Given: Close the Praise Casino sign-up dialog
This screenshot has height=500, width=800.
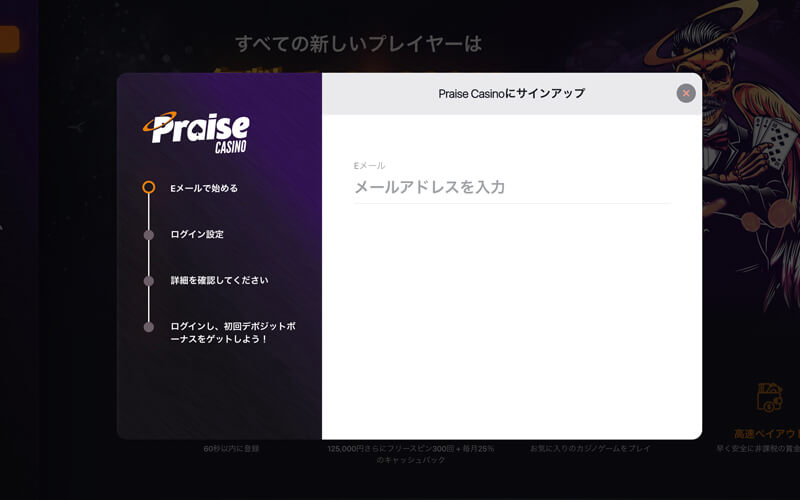Looking at the screenshot, I should (x=686, y=93).
